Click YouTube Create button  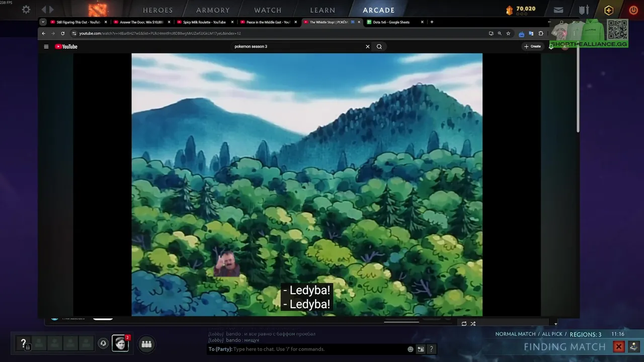point(533,46)
